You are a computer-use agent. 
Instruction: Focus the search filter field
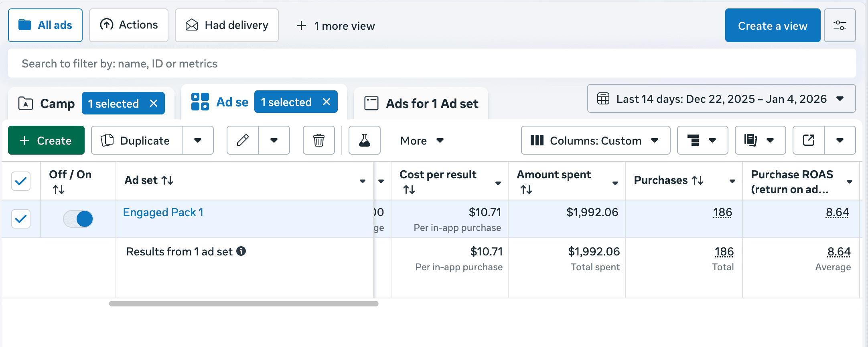click(432, 63)
